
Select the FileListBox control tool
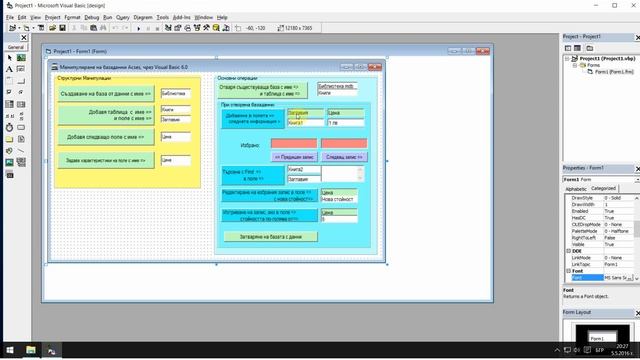point(21,139)
